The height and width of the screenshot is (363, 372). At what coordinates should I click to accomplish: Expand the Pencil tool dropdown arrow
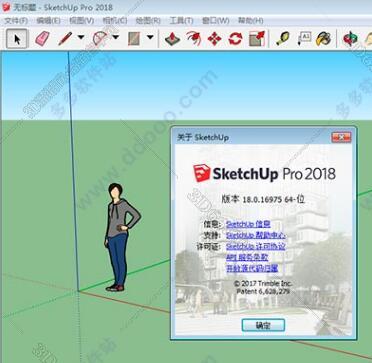(x=81, y=37)
